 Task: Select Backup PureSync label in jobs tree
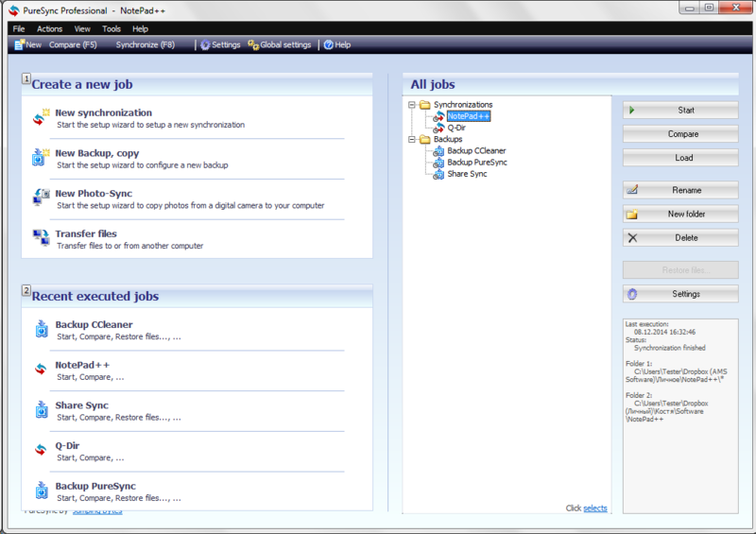477,163
